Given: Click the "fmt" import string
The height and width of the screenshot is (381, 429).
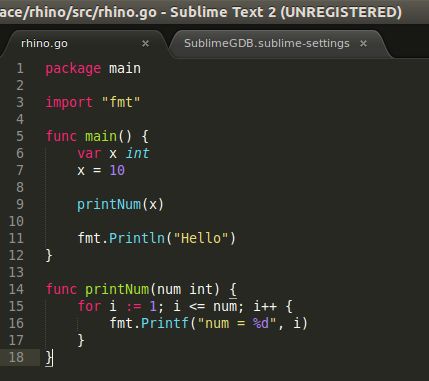Looking at the screenshot, I should pyautogui.click(x=121, y=102).
